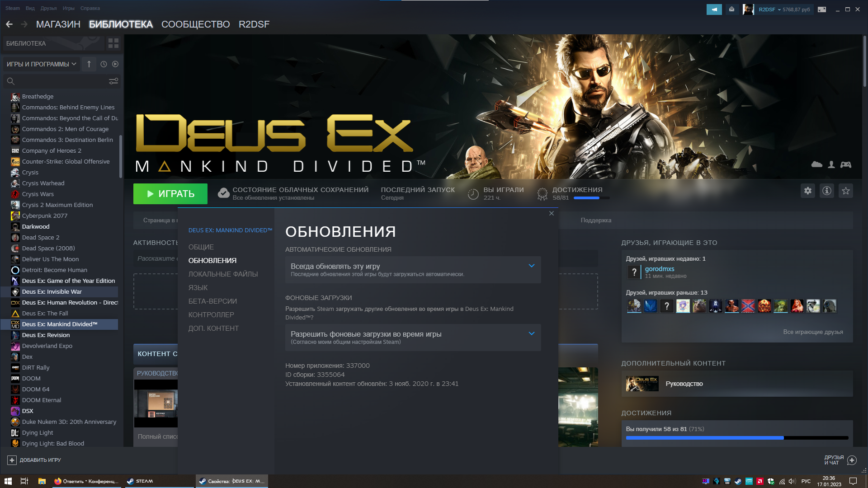Image resolution: width=868 pixels, height=488 pixels.
Task: Switch library to grid view icon
Action: [x=113, y=43]
